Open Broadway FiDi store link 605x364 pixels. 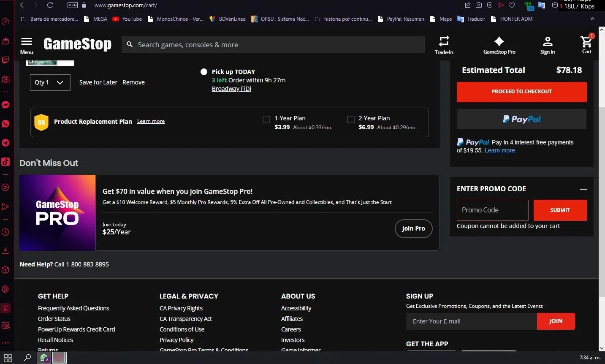click(231, 89)
